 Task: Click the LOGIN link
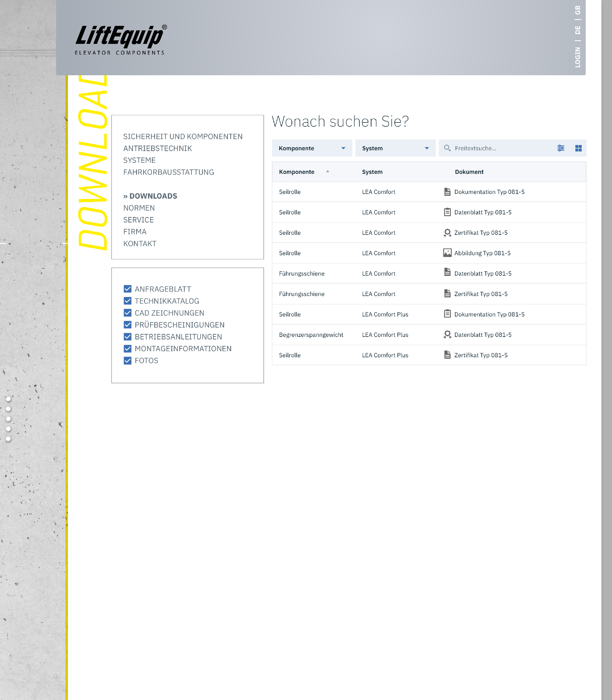click(x=578, y=57)
